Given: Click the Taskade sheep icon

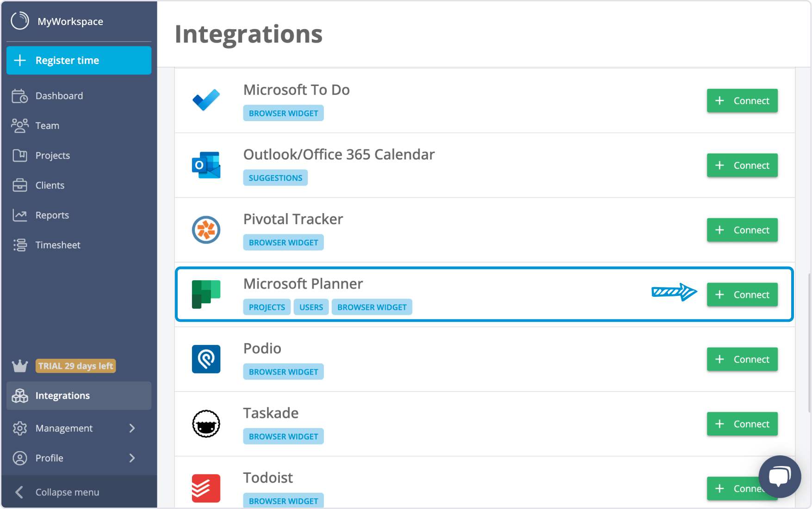Looking at the screenshot, I should click(205, 423).
